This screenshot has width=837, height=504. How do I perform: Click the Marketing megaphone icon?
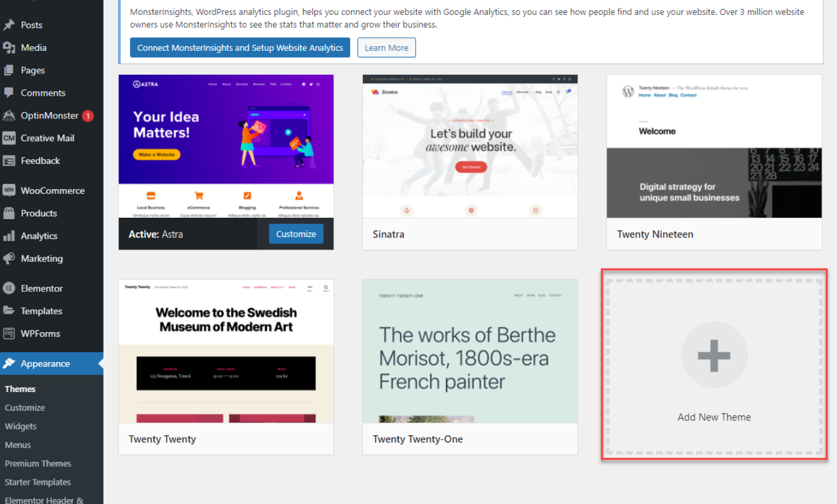[x=9, y=259]
